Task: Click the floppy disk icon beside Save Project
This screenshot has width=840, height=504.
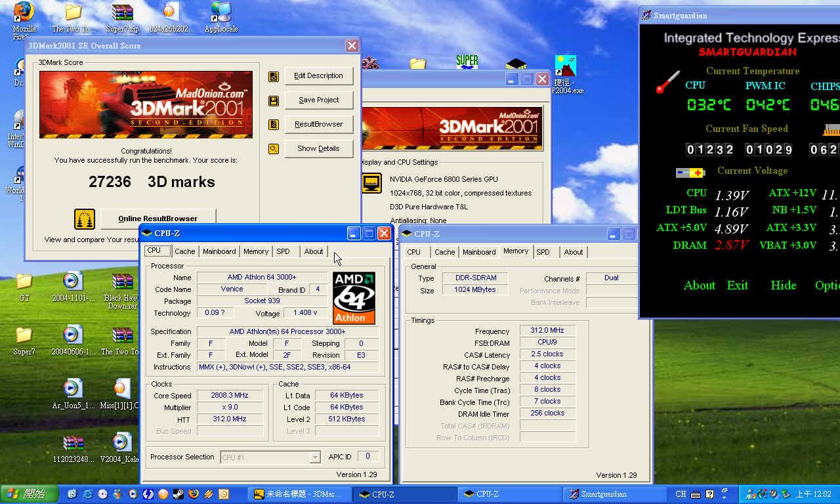Action: pyautogui.click(x=274, y=100)
